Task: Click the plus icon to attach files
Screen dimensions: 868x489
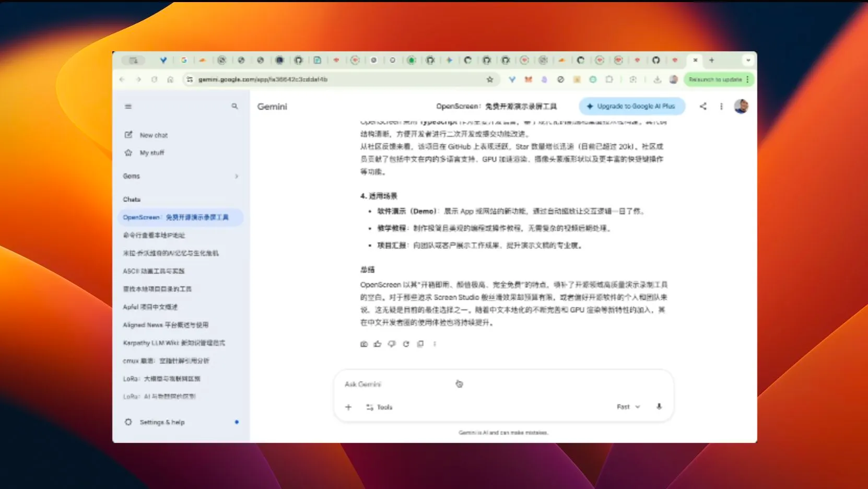Action: click(348, 406)
